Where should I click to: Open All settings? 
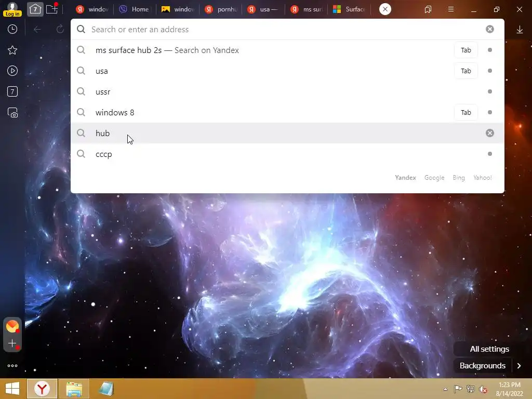(489, 349)
